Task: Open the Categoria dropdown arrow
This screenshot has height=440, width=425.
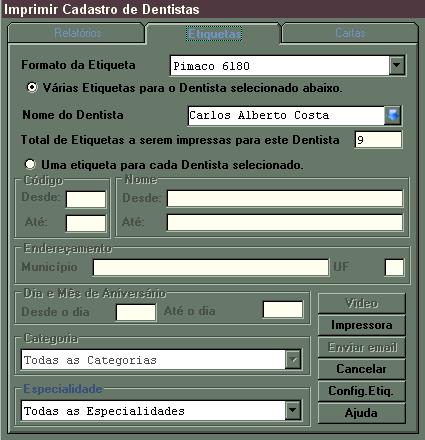Action: [293, 360]
